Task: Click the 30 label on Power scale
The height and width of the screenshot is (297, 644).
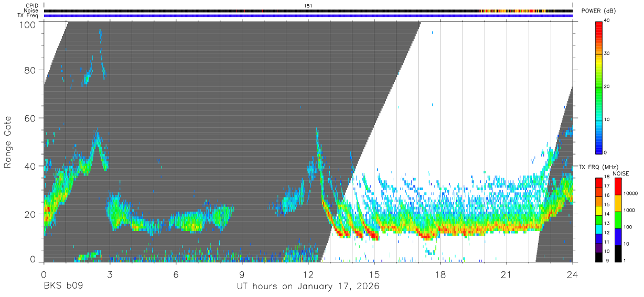Action: pos(607,54)
